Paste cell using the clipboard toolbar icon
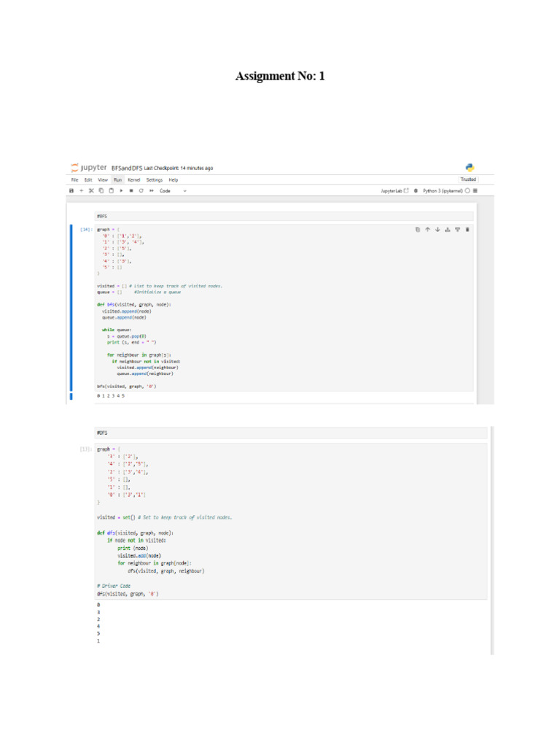This screenshot has width=560, height=747. 111,190
